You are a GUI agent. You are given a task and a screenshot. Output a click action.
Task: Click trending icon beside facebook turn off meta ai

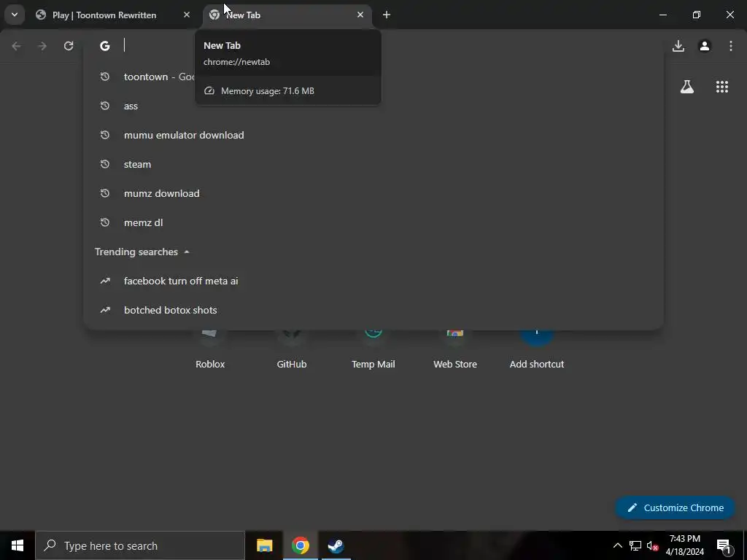(x=105, y=281)
